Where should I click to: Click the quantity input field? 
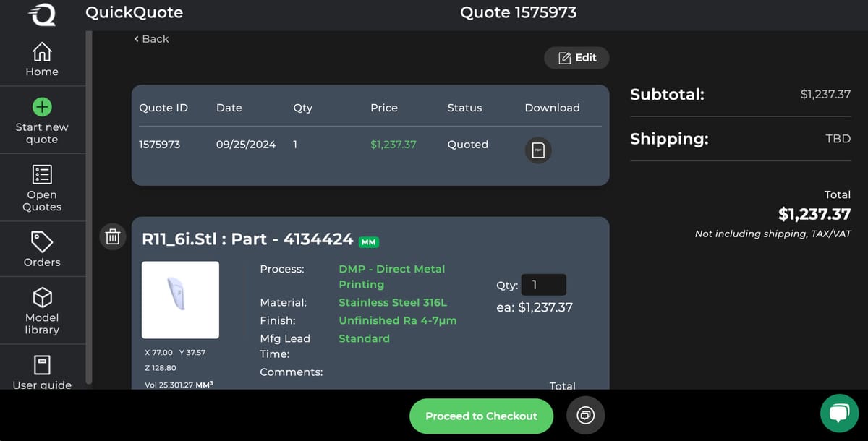coord(543,285)
